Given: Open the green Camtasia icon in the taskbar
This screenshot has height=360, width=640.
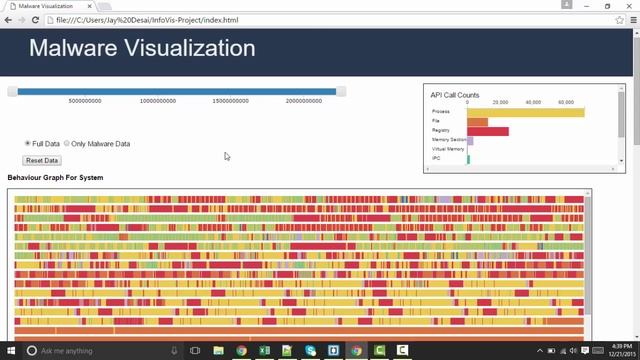Looking at the screenshot, I should tap(379, 351).
